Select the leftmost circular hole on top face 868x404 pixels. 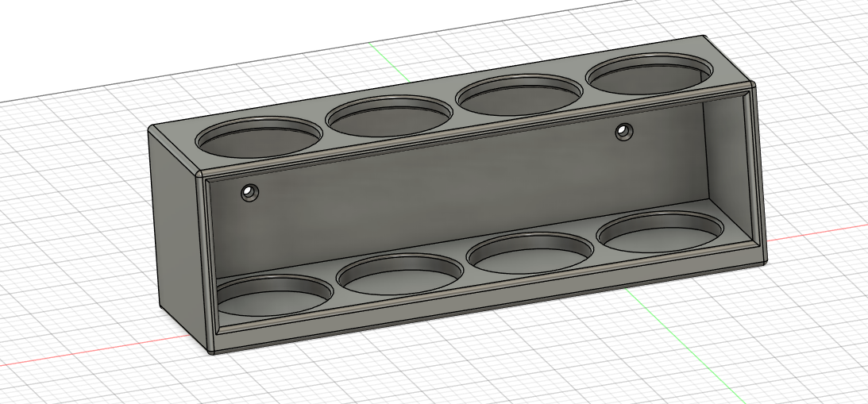coord(259,137)
